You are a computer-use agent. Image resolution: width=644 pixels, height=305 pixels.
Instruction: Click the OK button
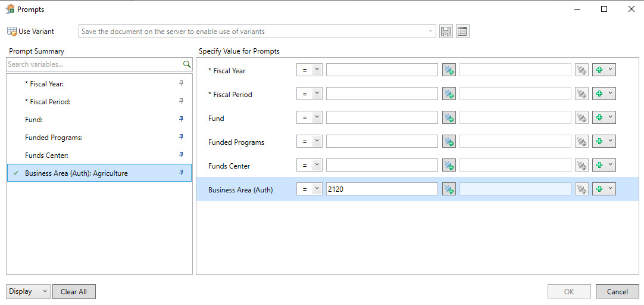point(569,291)
